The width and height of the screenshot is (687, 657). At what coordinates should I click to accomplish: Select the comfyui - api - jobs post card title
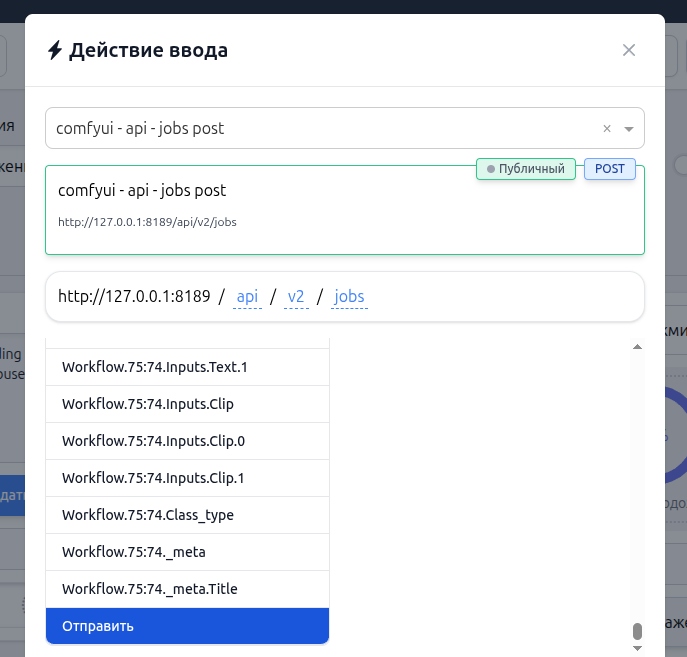[x=142, y=191]
